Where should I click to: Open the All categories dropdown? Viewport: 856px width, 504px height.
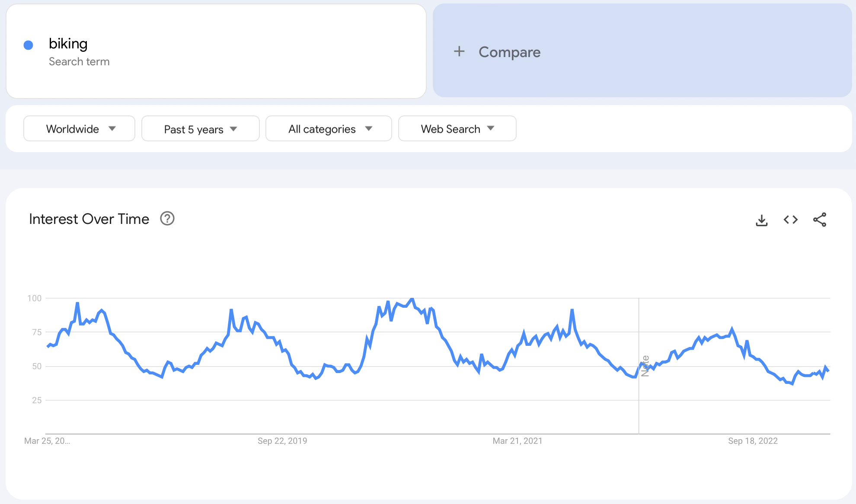(329, 128)
